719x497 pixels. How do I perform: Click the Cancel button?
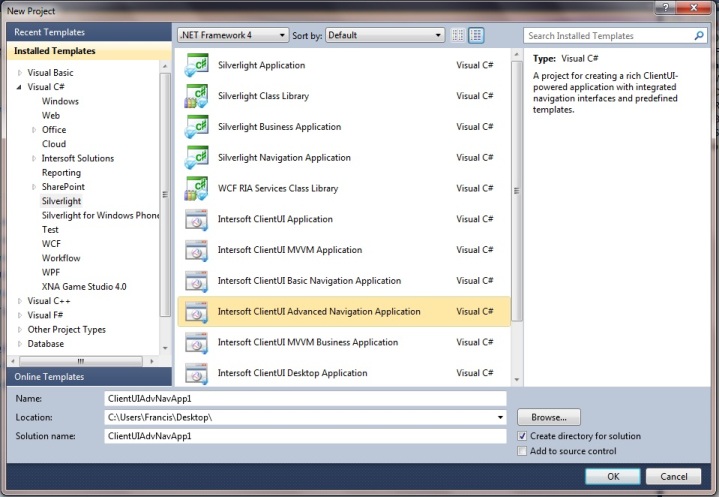pyautogui.click(x=674, y=476)
